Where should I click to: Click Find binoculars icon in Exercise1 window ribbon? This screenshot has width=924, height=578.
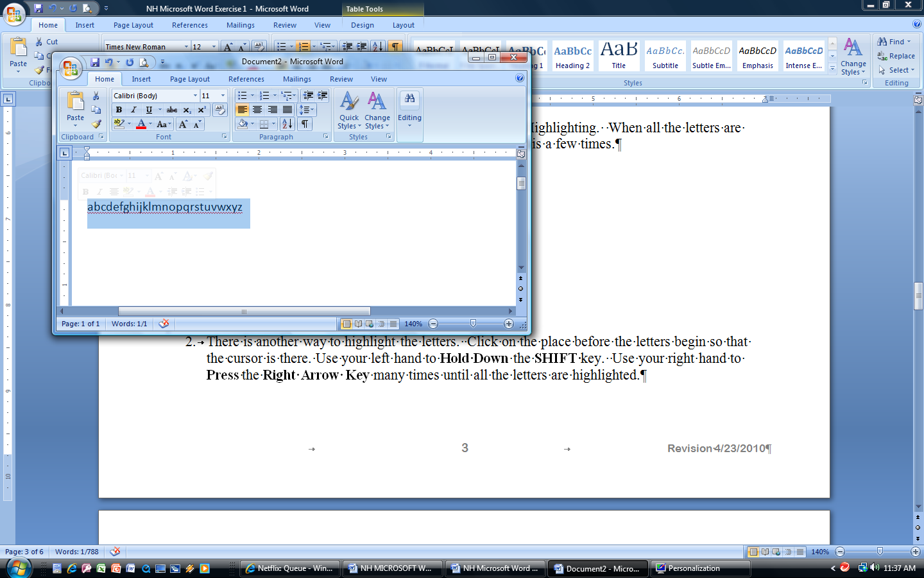click(x=882, y=42)
